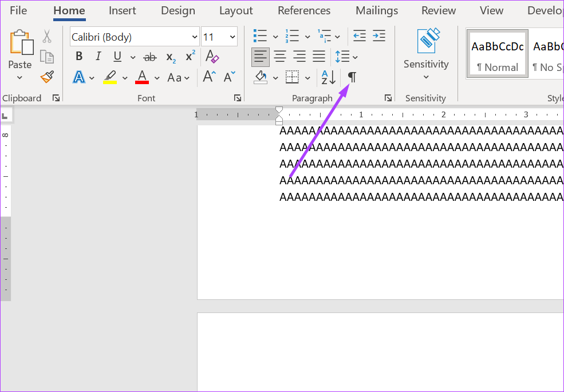This screenshot has height=392, width=564.
Task: Click the Format Painter brush icon
Action: pos(47,77)
